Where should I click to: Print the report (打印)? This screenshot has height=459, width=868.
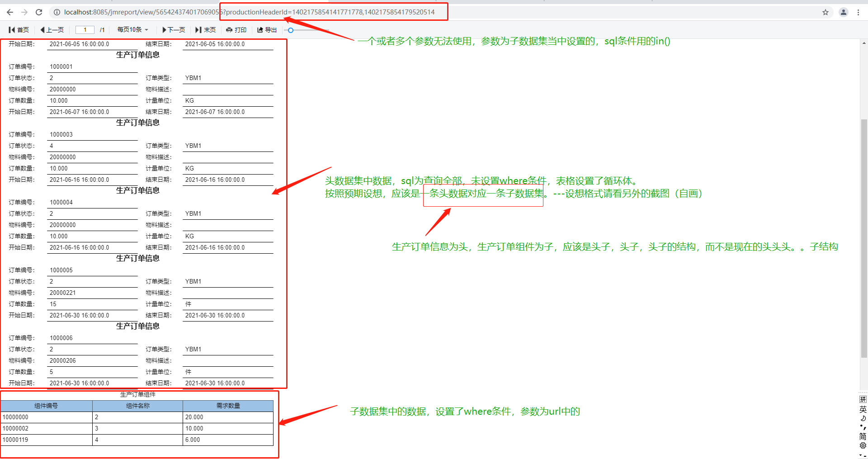pos(236,30)
